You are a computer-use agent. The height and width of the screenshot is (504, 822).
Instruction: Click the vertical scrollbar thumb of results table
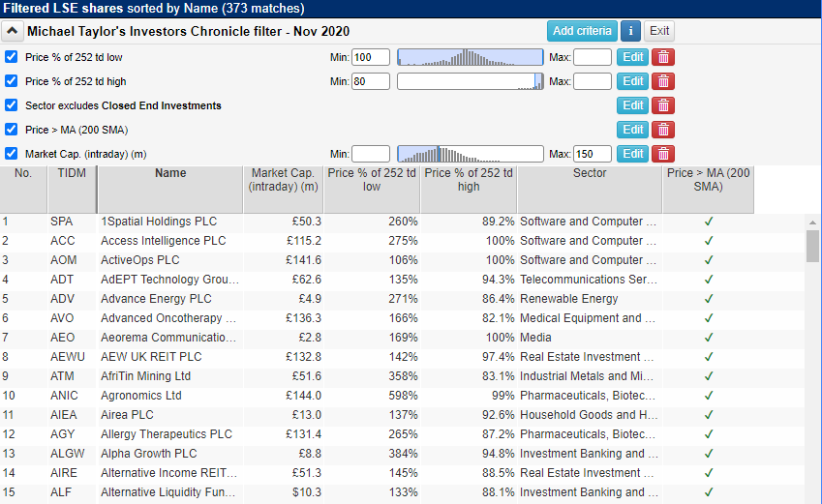[x=812, y=246]
